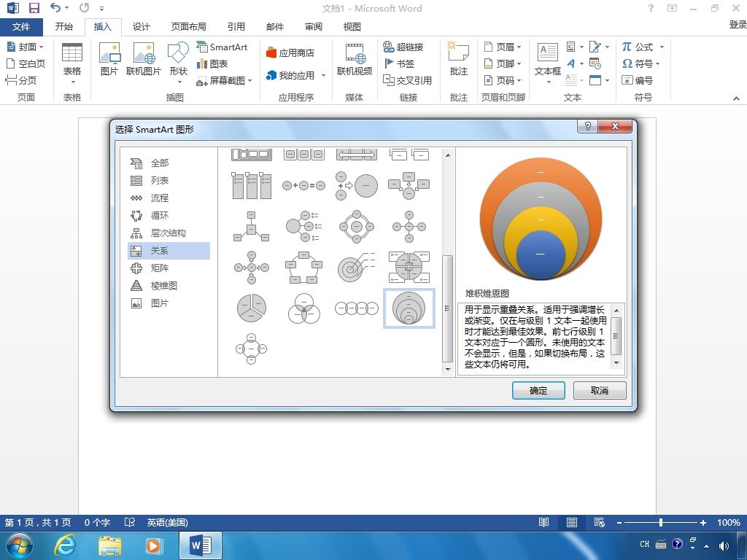The height and width of the screenshot is (560, 747).
Task: Select Matrix (矩阵) SmartArt category
Action: 169,268
